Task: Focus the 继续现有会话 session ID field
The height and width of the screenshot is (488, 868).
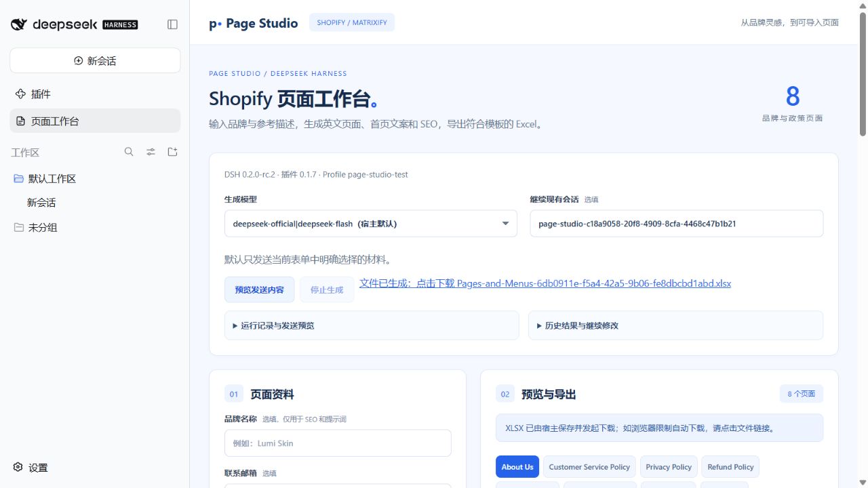Action: pyautogui.click(x=676, y=224)
